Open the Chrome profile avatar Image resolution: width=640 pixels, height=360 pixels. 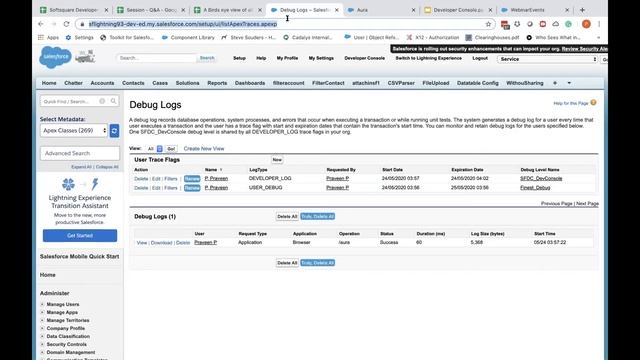[x=586, y=24]
